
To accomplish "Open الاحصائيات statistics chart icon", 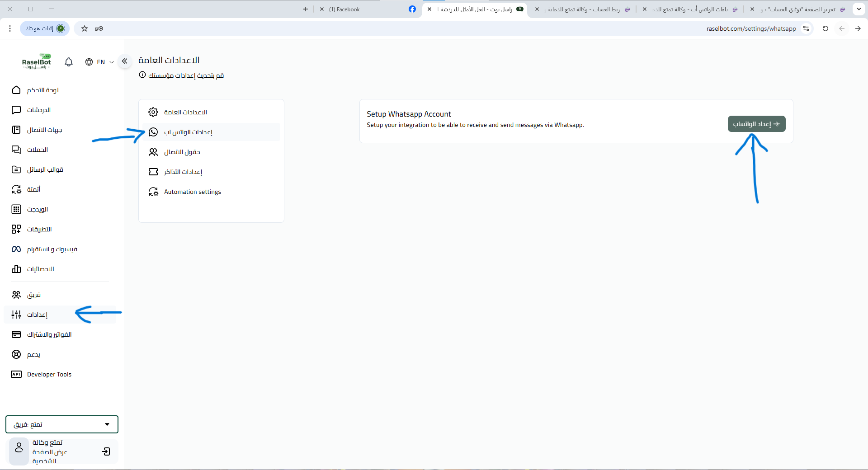I will [16, 269].
